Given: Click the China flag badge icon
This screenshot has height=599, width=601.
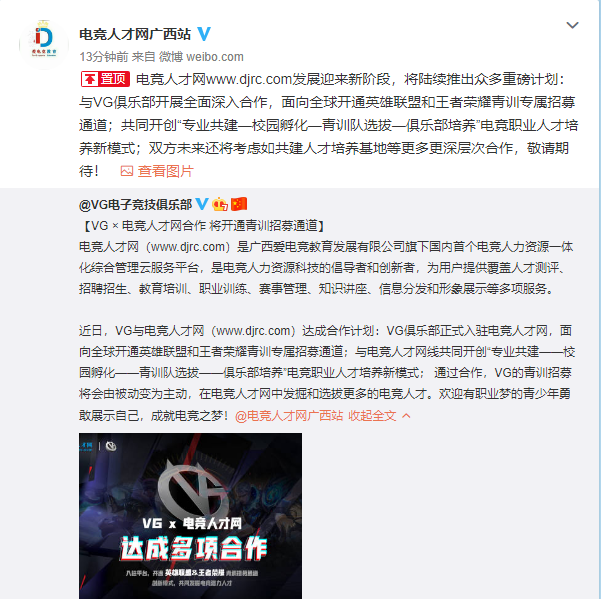Looking at the screenshot, I should click(x=239, y=204).
